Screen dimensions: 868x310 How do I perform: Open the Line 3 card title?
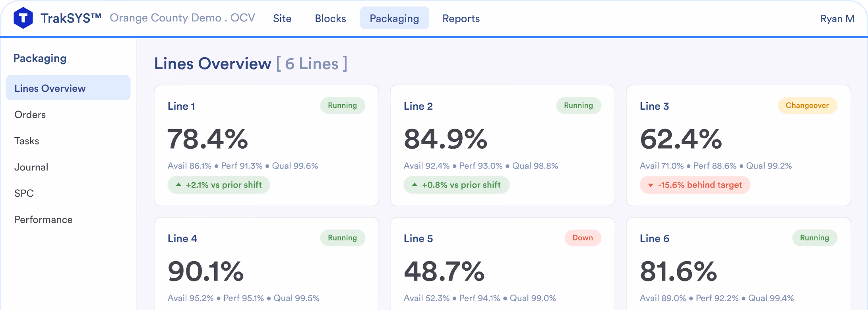point(654,106)
